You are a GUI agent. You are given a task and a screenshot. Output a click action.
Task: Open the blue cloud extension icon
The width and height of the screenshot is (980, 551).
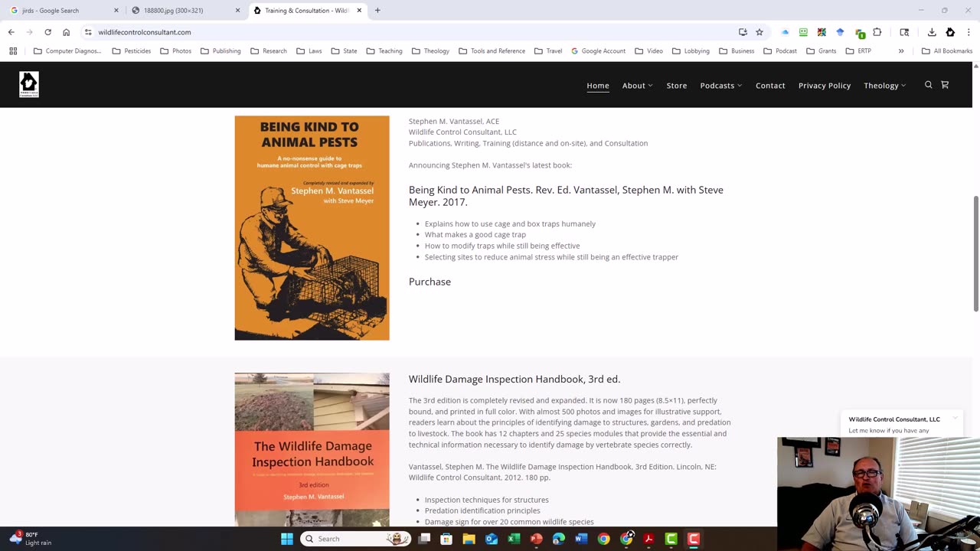(x=785, y=32)
